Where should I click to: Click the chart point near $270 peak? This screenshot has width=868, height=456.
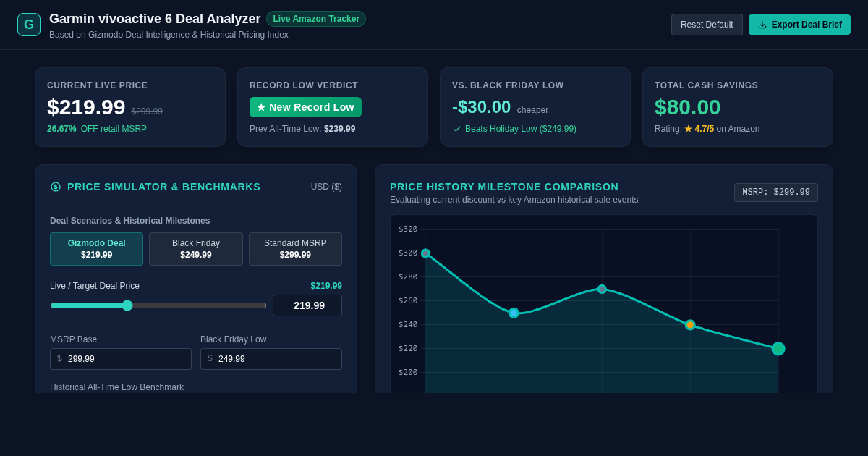click(602, 290)
